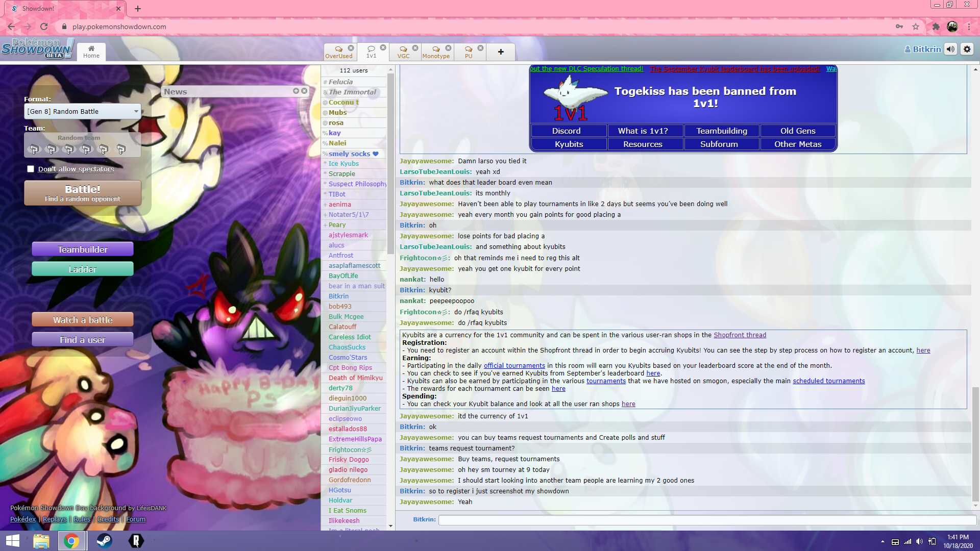Select user Suspect Philosophy in list
The image size is (980, 551).
coord(353,184)
